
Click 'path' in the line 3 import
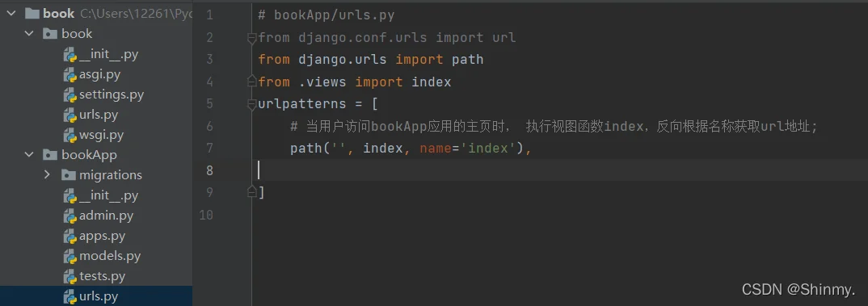[467, 59]
